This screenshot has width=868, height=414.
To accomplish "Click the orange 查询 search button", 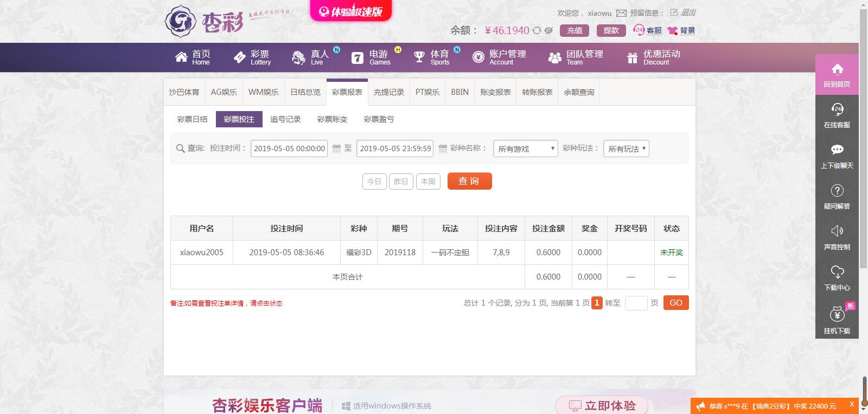I will (x=469, y=181).
